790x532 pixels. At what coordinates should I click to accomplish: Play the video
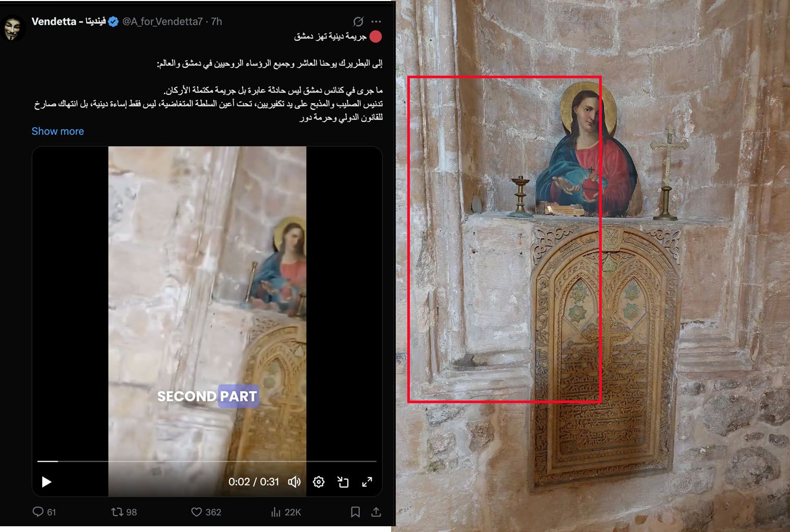point(46,482)
